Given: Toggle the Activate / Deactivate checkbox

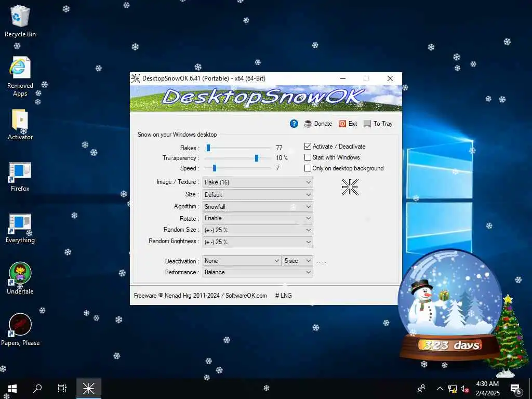Looking at the screenshot, I should pyautogui.click(x=308, y=146).
